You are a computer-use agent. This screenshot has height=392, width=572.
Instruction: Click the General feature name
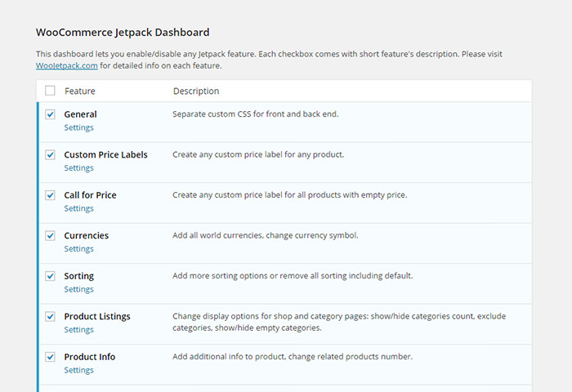(80, 114)
